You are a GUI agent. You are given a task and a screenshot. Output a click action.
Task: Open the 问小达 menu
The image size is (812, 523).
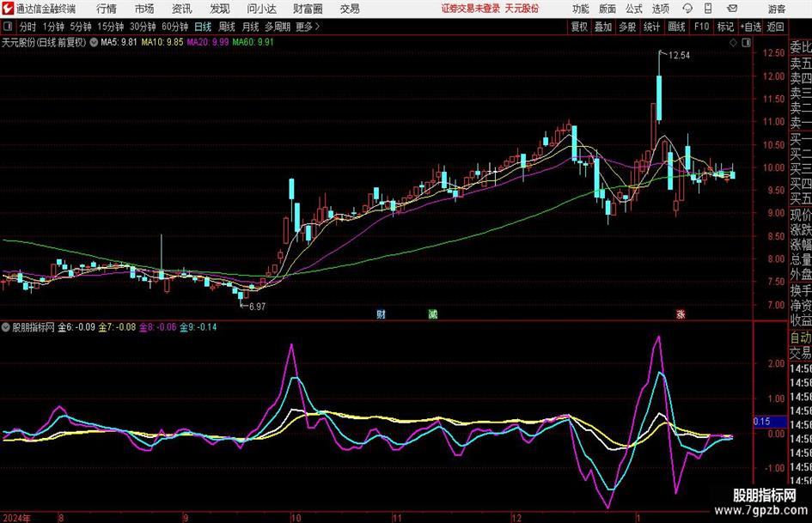click(x=261, y=9)
